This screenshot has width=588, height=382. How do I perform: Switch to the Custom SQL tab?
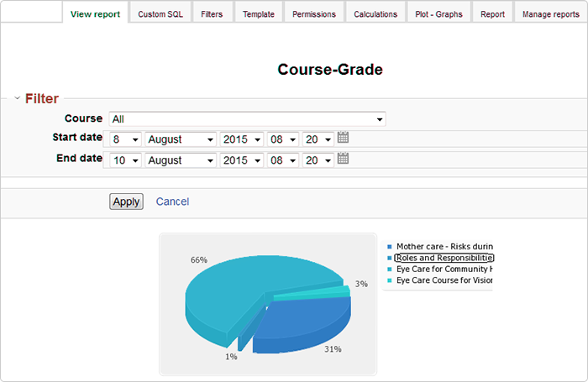pyautogui.click(x=161, y=14)
